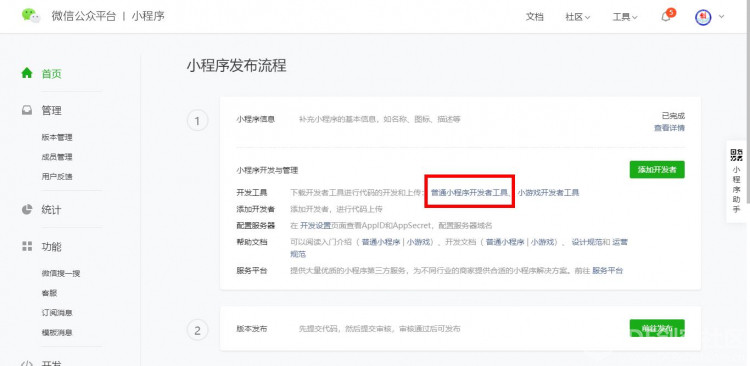Viewport: 750px width, 366px height.
Task: Click the 小程序发布流程 heading
Action: [236, 66]
